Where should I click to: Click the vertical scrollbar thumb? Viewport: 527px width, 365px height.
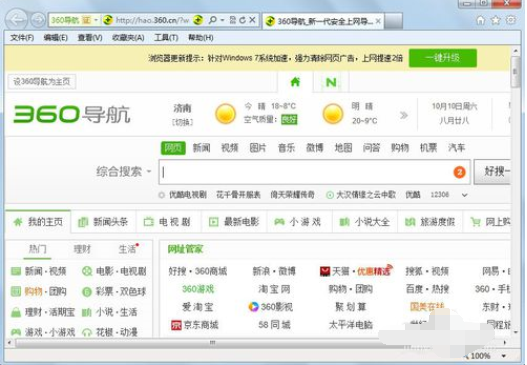(x=515, y=72)
